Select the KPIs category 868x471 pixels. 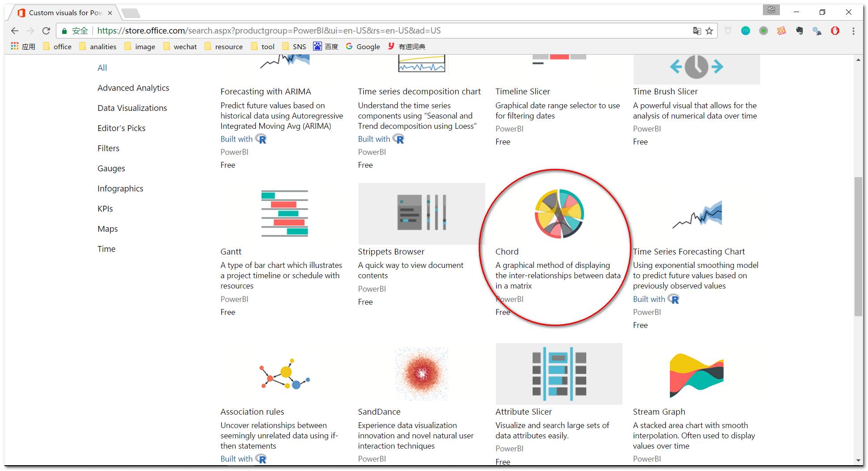click(105, 209)
